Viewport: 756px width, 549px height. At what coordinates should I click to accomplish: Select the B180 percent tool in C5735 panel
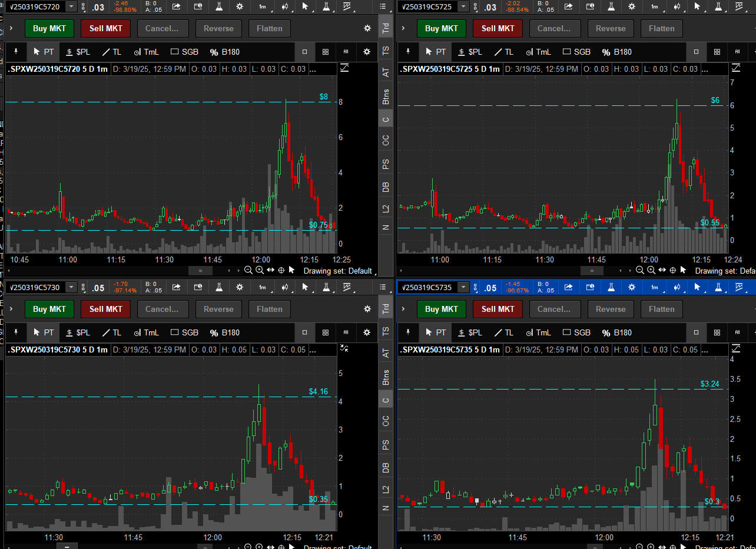(616, 332)
